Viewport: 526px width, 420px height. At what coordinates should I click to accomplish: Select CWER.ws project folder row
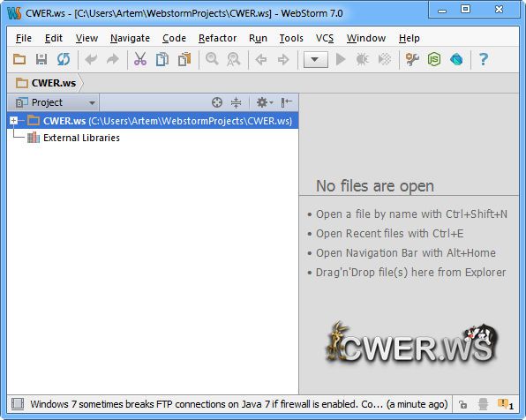[x=153, y=120]
